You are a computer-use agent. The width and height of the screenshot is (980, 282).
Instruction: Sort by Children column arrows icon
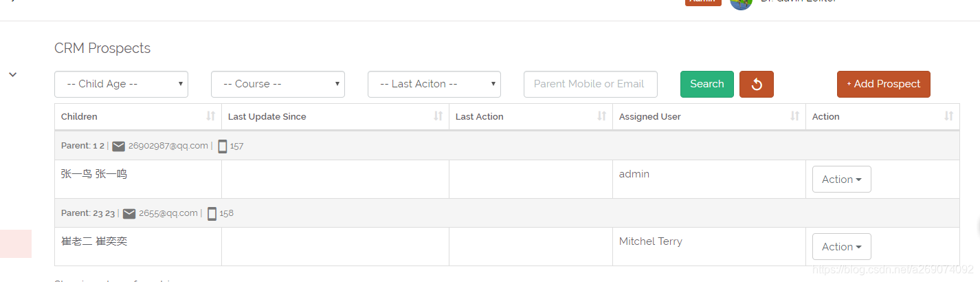click(211, 116)
